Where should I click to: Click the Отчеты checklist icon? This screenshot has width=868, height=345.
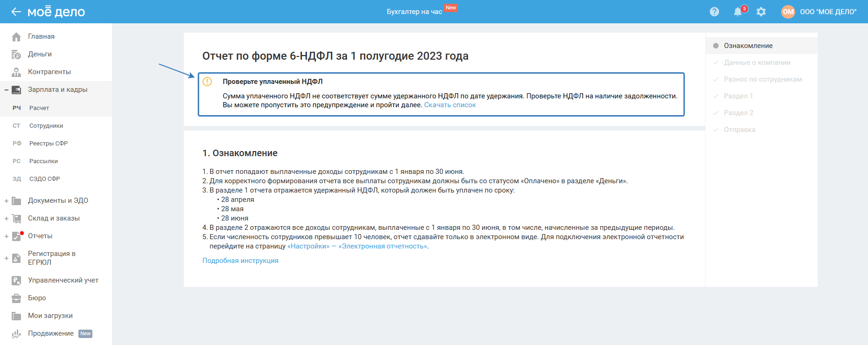tap(16, 236)
